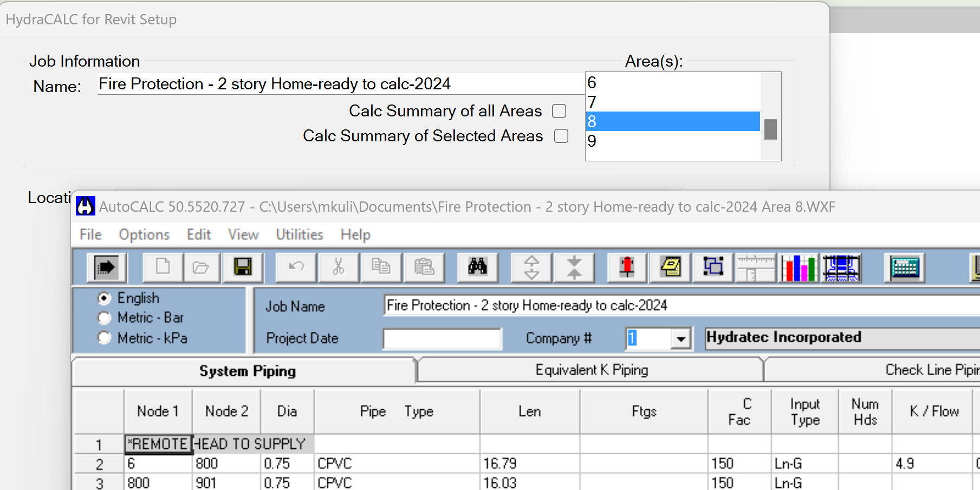Select the Metric - Bar radio button
Viewport: 980px width, 490px height.
[105, 318]
